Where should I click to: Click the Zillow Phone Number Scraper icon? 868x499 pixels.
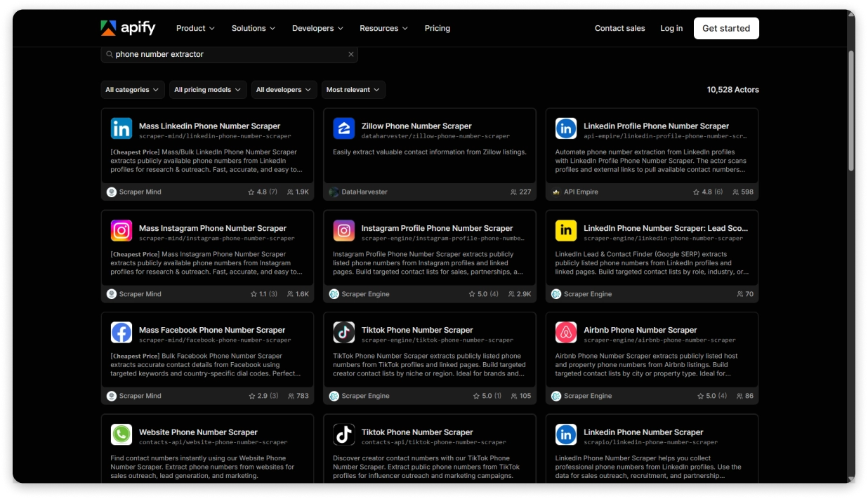pyautogui.click(x=344, y=128)
